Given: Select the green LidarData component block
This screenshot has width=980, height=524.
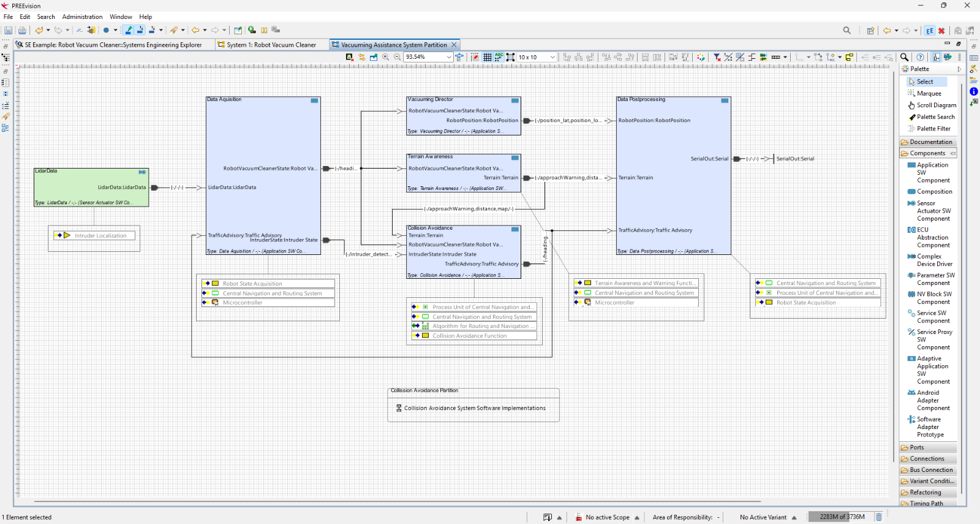Looking at the screenshot, I should pos(91,187).
